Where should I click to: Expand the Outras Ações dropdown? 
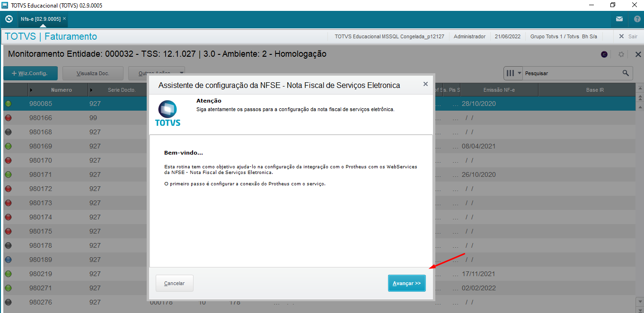181,73
